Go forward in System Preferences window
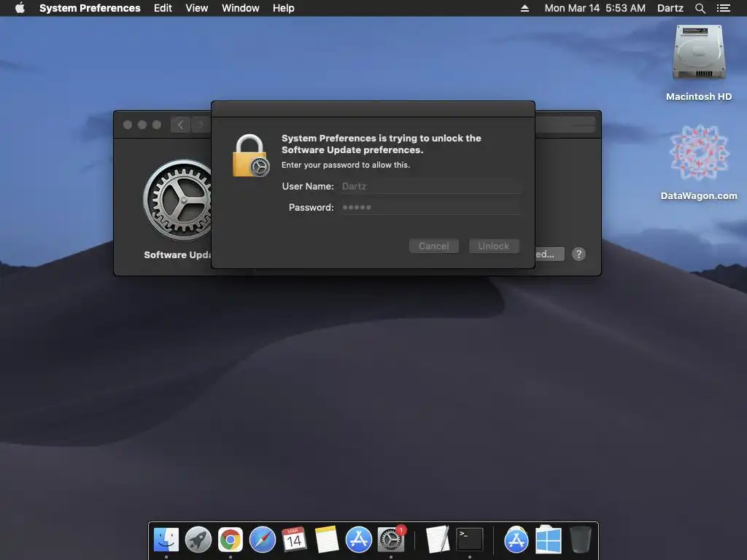The width and height of the screenshot is (747, 560). pyautogui.click(x=201, y=125)
